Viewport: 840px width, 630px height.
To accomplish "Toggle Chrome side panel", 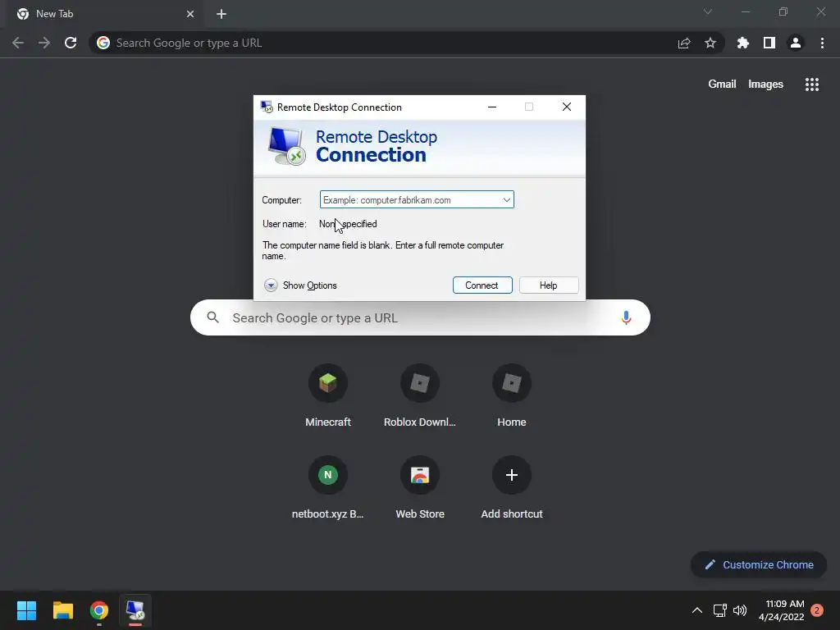I will pyautogui.click(x=769, y=43).
